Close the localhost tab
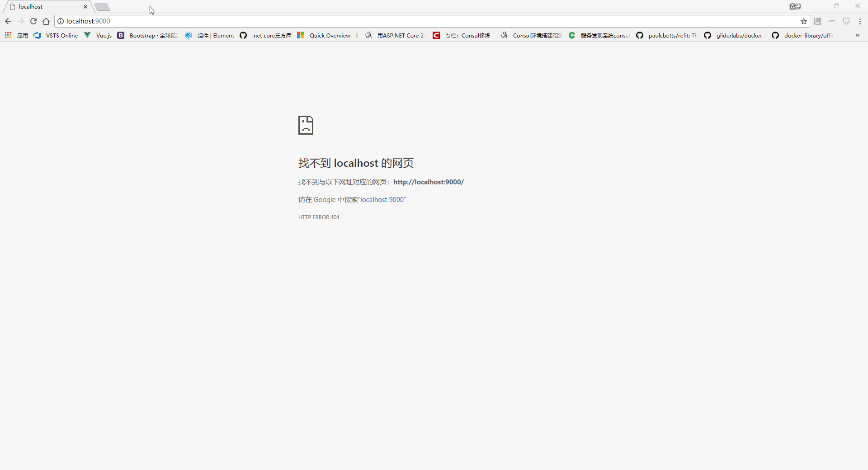The width and height of the screenshot is (868, 470). click(85, 7)
